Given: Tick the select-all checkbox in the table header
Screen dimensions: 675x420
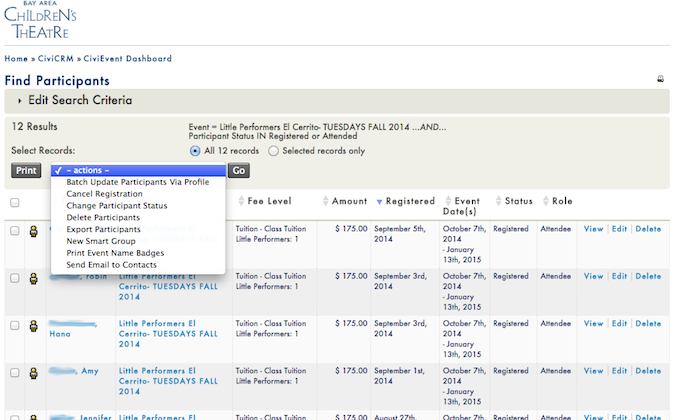Looking at the screenshot, I should click(x=15, y=202).
